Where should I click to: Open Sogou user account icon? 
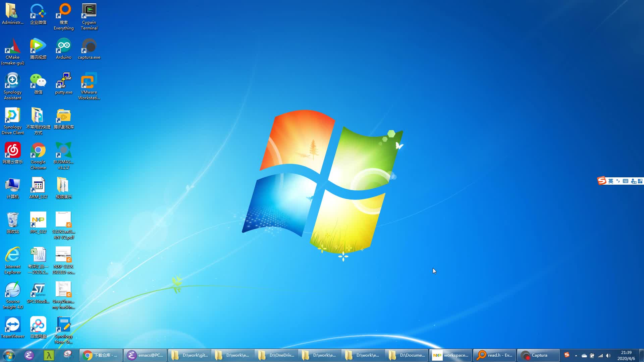(x=633, y=181)
